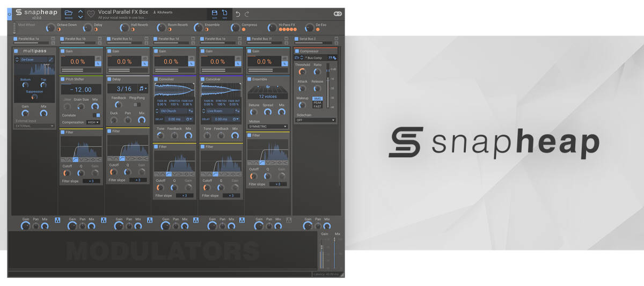This screenshot has width=644, height=286.
Task: Create a new preset with New icon
Action: [x=225, y=13]
